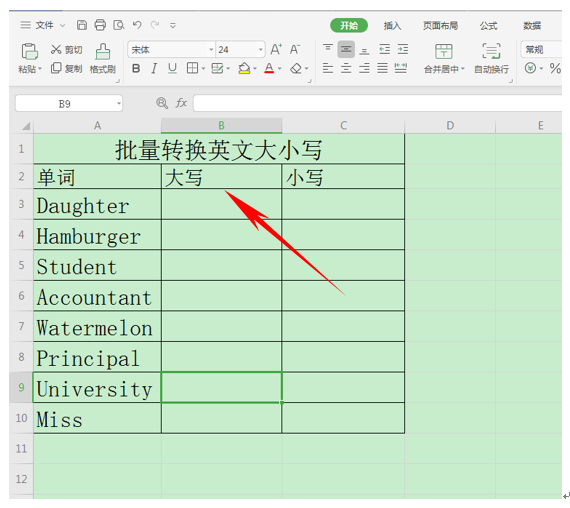Decrease font size with A- icon
The image size is (570, 508).
coord(295,49)
